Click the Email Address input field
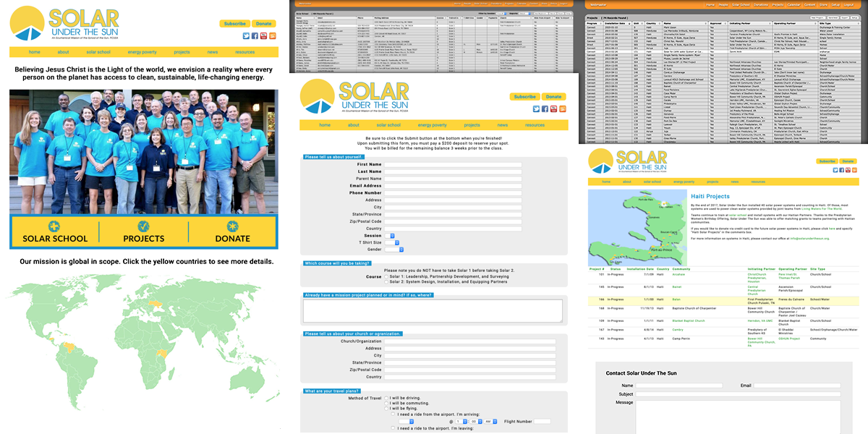The height and width of the screenshot is (434, 868). pyautogui.click(x=453, y=186)
